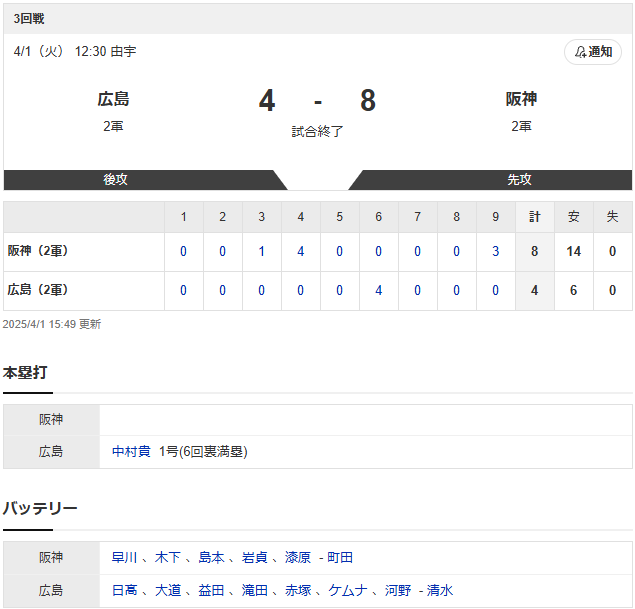Screen dimensions: 635x609
Task: Open 広島 9th inning score 0
Action: pyautogui.click(x=495, y=290)
